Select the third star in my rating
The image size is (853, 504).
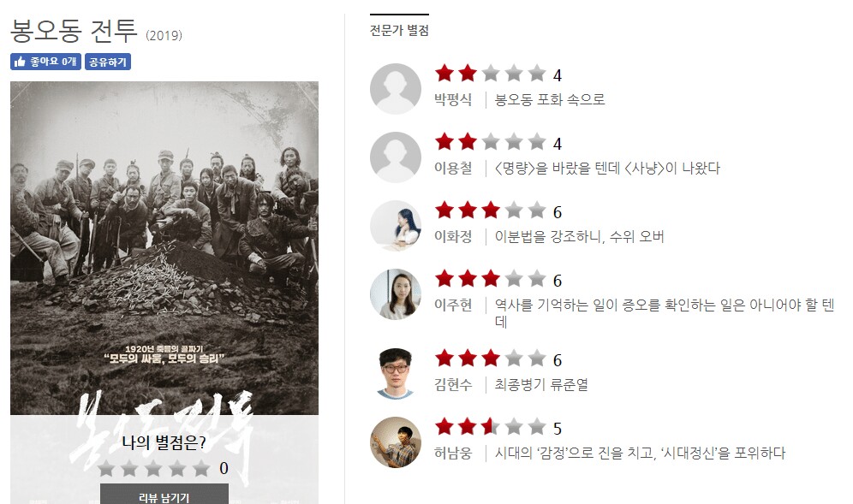153,468
